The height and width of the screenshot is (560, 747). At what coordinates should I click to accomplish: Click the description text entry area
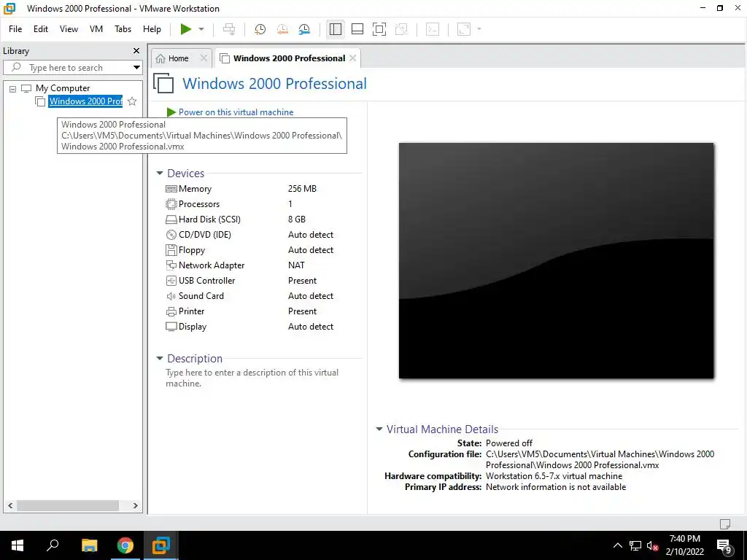(252, 378)
